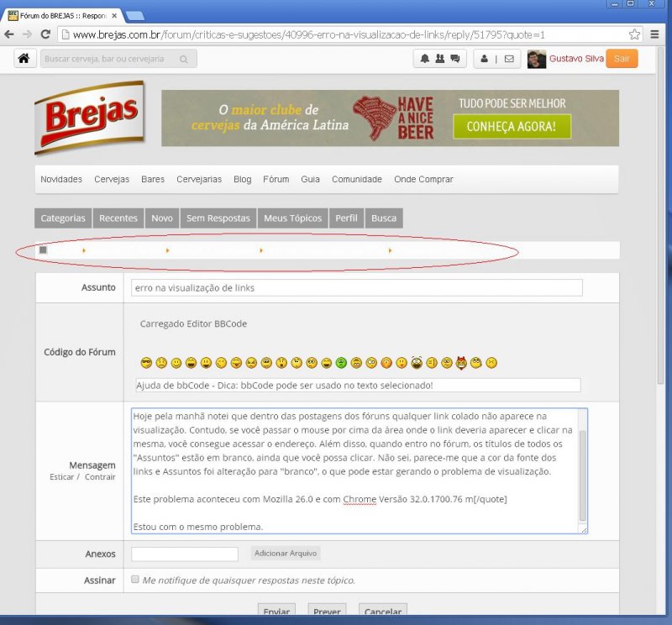The height and width of the screenshot is (625, 672).
Task: Select the Recentes forum tab
Action: [118, 218]
